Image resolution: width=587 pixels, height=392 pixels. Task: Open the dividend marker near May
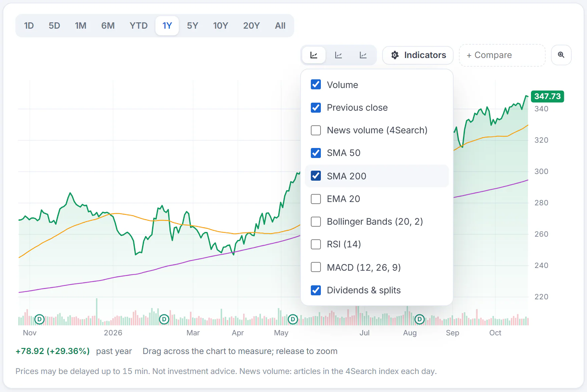[293, 319]
